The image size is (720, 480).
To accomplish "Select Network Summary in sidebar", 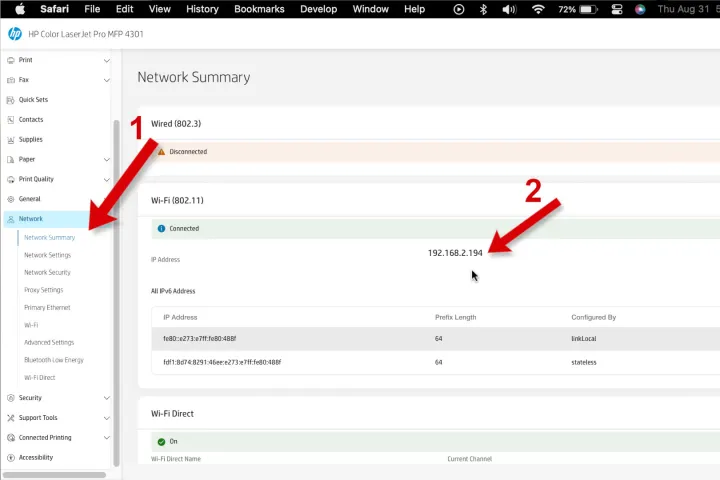I will (x=49, y=237).
